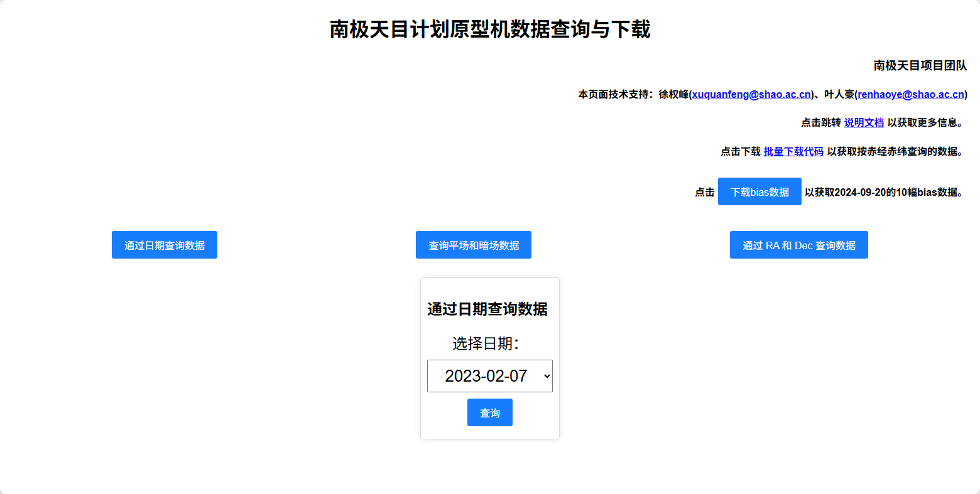Viewport: 980px width, 494px height.
Task: Click the 点击跳转 text before 说明文档
Action: [820, 122]
